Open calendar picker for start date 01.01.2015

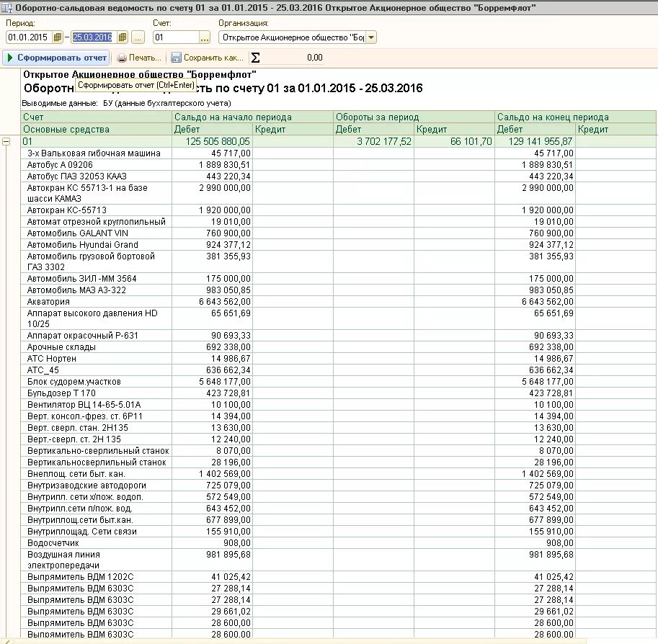click(58, 37)
